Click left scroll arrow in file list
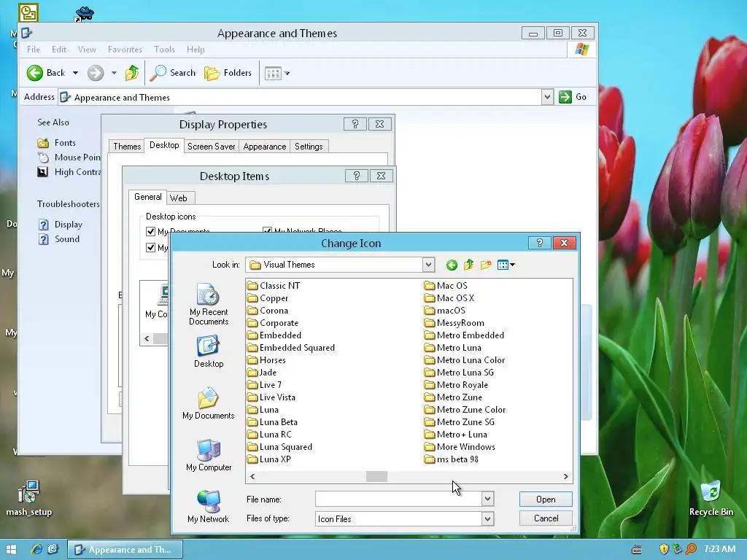Screen dimensions: 747x560 coord(252,476)
